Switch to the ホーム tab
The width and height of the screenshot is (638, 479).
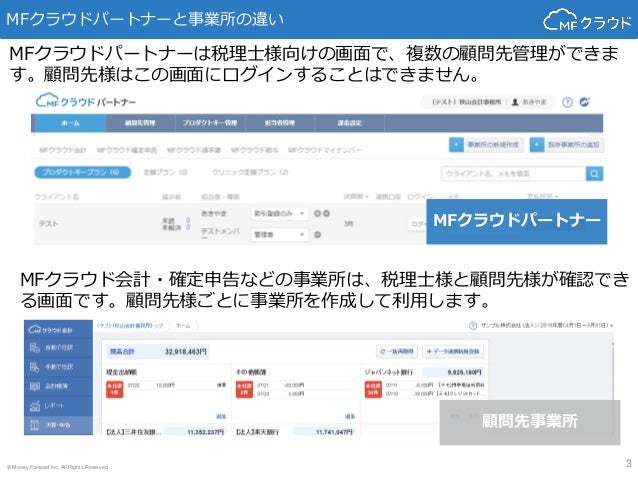(x=70, y=123)
